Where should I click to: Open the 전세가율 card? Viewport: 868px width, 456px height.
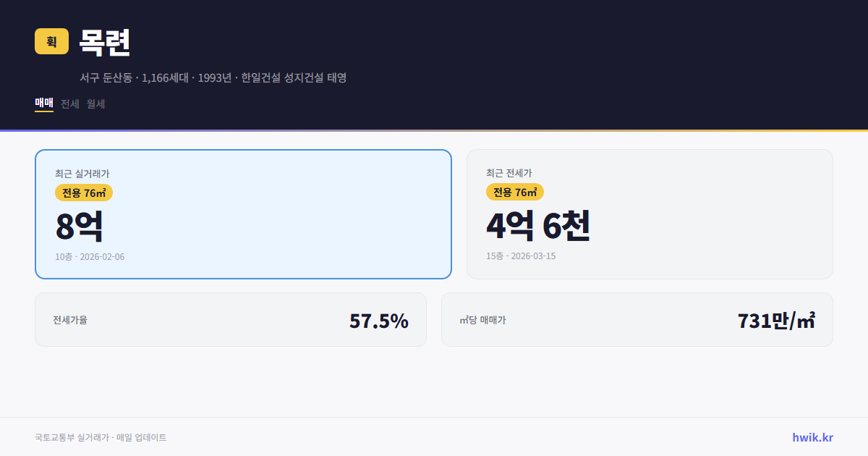click(x=231, y=319)
